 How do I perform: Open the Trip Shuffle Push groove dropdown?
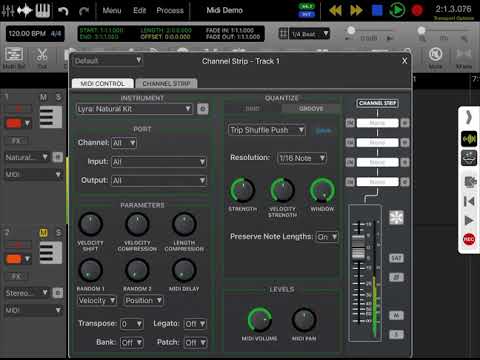[x=267, y=130]
